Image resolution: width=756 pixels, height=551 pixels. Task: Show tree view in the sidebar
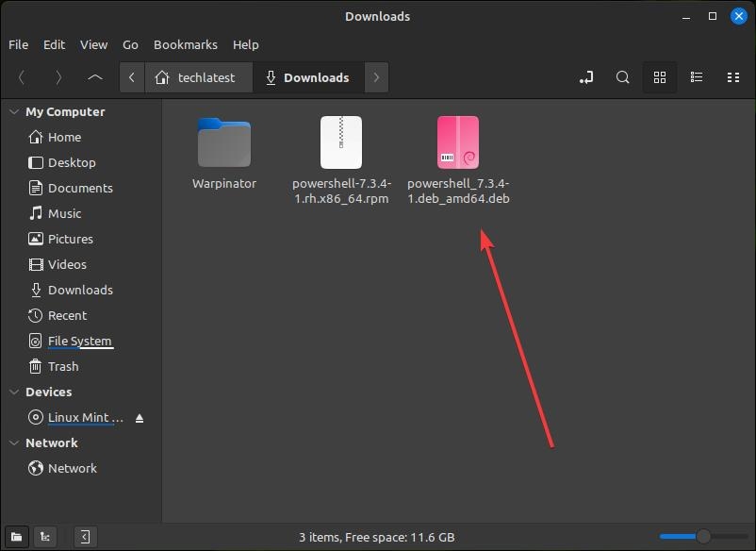tap(45, 537)
